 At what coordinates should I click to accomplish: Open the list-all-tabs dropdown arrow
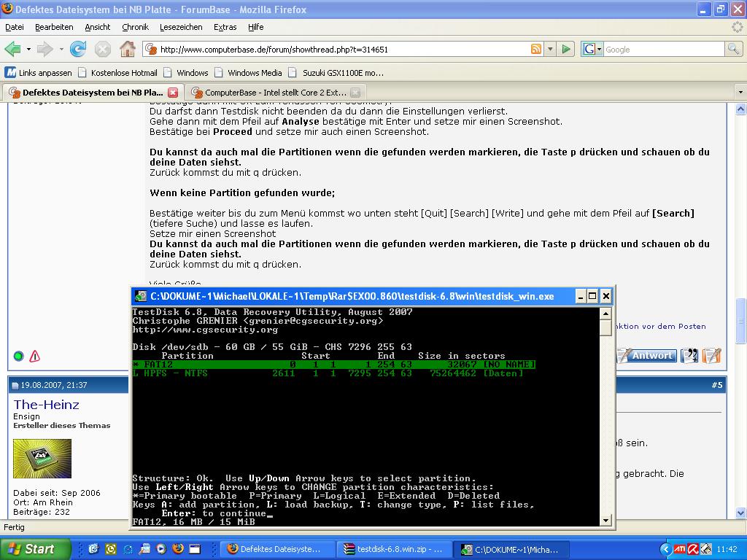(x=740, y=92)
